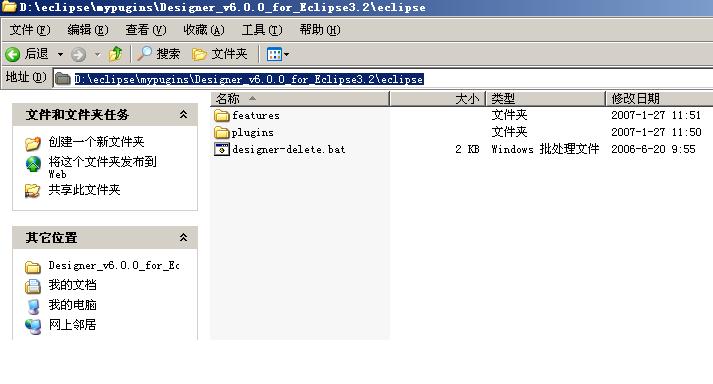Open the 帮助(H) menu
The width and height of the screenshot is (713, 384).
(x=320, y=30)
